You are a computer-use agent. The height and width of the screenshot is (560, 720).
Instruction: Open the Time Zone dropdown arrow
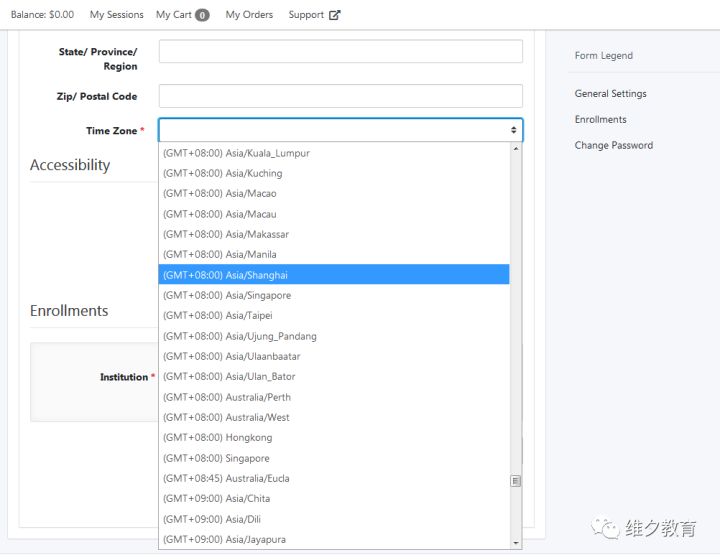pyautogui.click(x=514, y=130)
